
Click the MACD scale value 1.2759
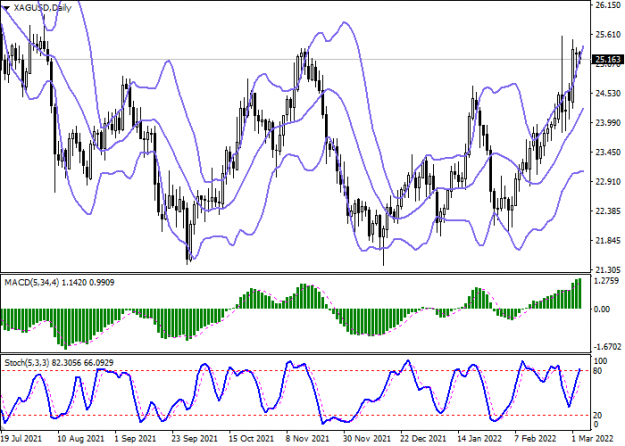point(607,281)
